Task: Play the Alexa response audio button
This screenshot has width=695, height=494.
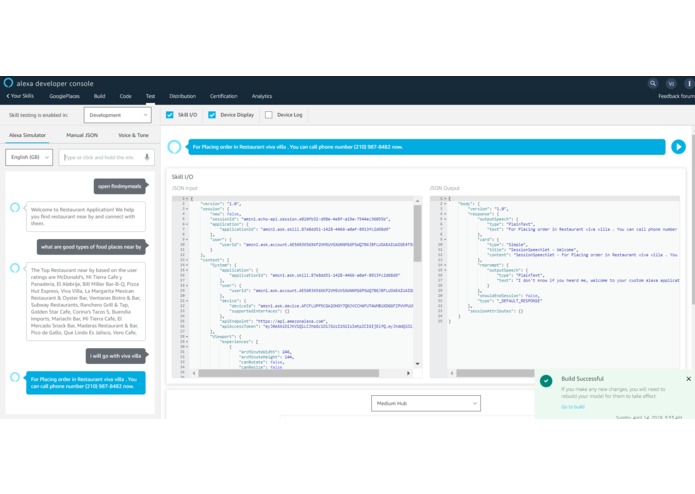Action: point(678,147)
